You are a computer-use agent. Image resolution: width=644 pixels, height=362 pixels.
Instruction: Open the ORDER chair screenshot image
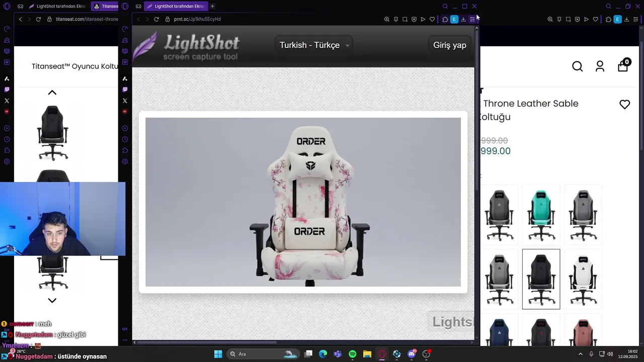pos(303,202)
